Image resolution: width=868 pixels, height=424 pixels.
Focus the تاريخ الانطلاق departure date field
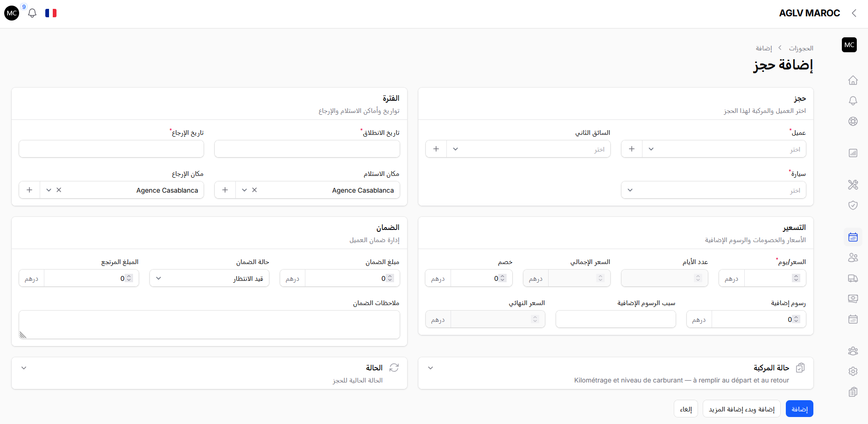(x=307, y=149)
